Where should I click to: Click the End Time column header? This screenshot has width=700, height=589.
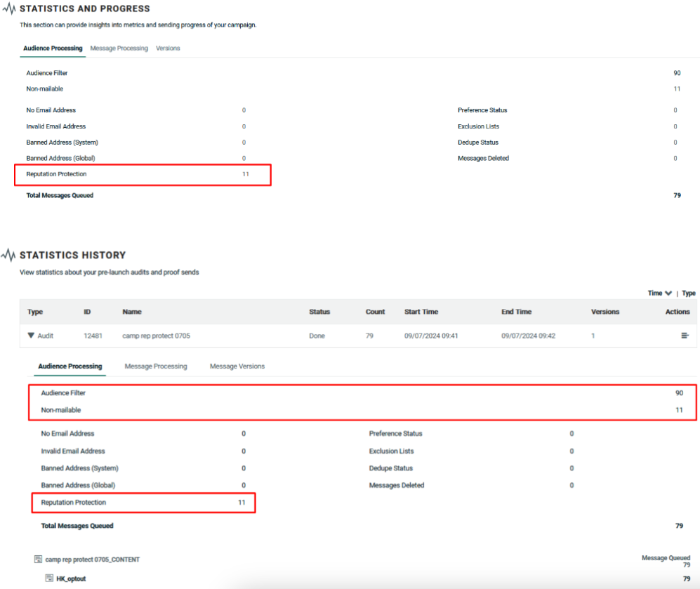[516, 312]
